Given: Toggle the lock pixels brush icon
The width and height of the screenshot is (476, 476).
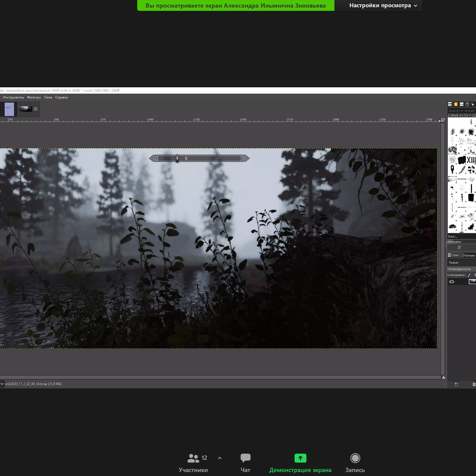Looking at the screenshot, I should [x=469, y=275].
